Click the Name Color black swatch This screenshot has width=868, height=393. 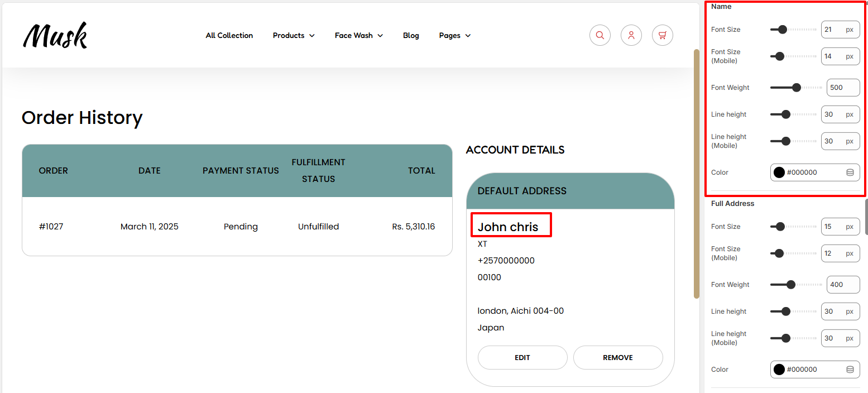point(779,172)
